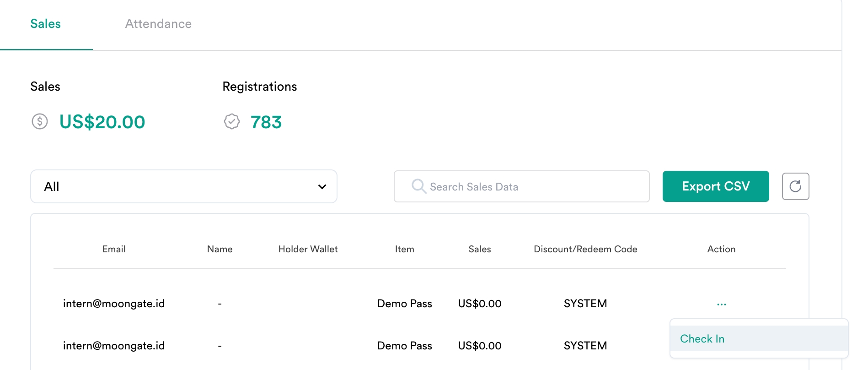Viewport: 868px width, 370px height.
Task: Click Demo Pass in the second row
Action: 404,346
